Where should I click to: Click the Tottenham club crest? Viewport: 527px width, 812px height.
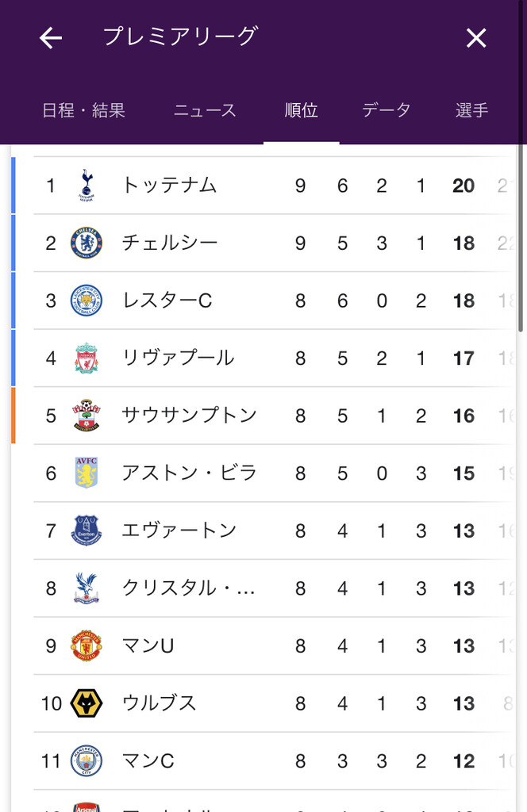point(87,186)
